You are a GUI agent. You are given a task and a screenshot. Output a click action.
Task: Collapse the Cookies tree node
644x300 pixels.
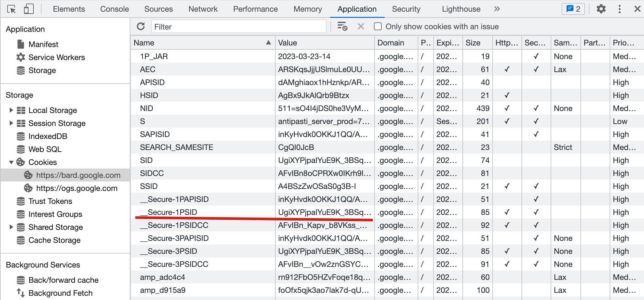pos(11,162)
